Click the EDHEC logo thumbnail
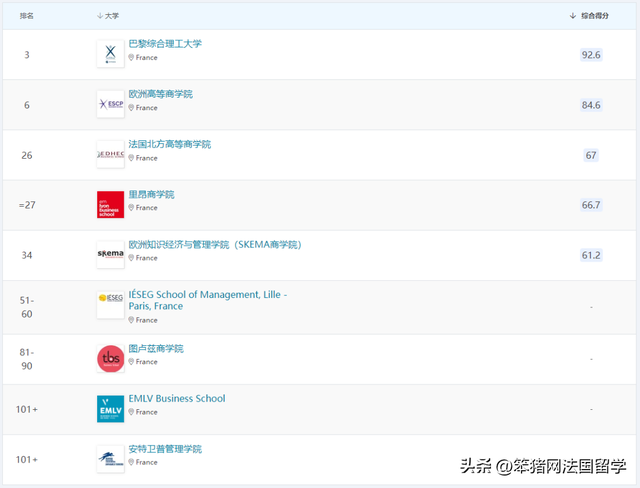The width and height of the screenshot is (640, 488). (x=110, y=154)
